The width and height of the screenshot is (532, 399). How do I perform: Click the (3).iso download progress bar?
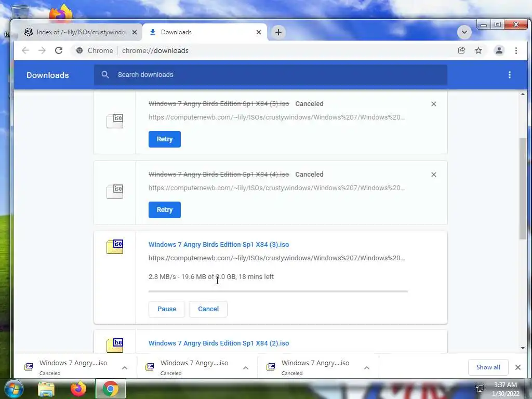coord(278,291)
